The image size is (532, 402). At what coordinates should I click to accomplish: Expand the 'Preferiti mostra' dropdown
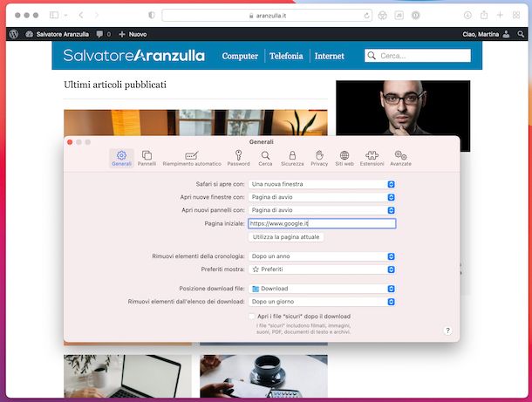322,269
